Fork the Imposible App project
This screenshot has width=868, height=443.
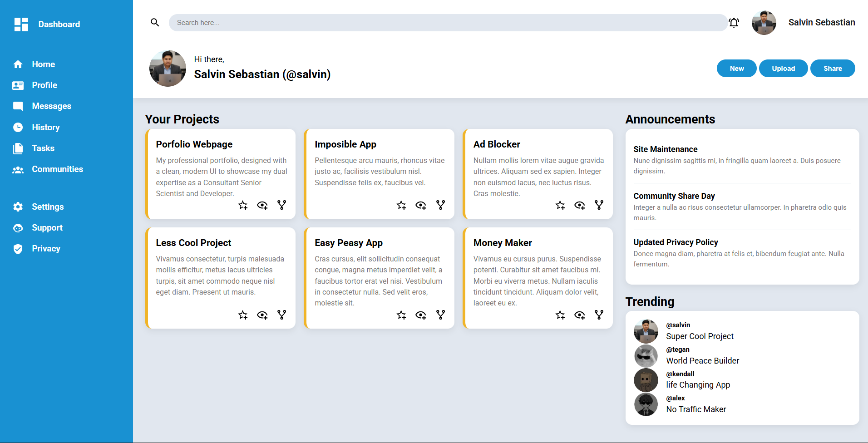440,205
